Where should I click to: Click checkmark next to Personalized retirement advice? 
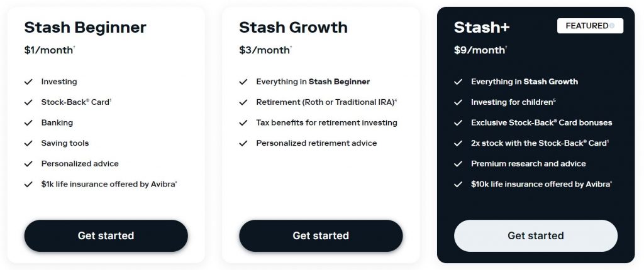point(243,143)
